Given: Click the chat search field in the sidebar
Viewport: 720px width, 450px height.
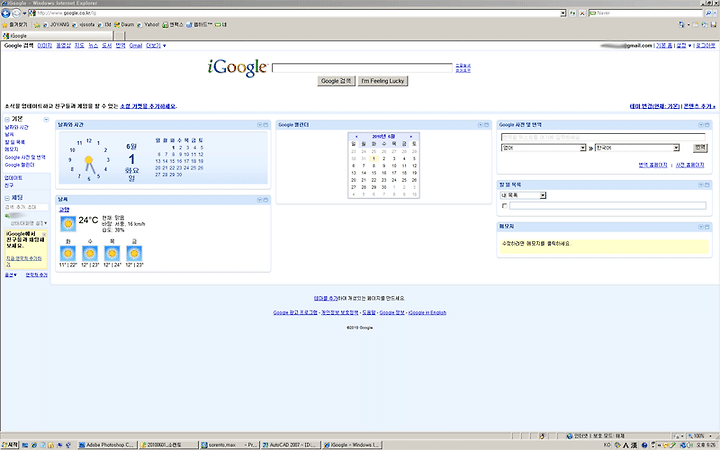Looking at the screenshot, I should pyautogui.click(x=26, y=207).
